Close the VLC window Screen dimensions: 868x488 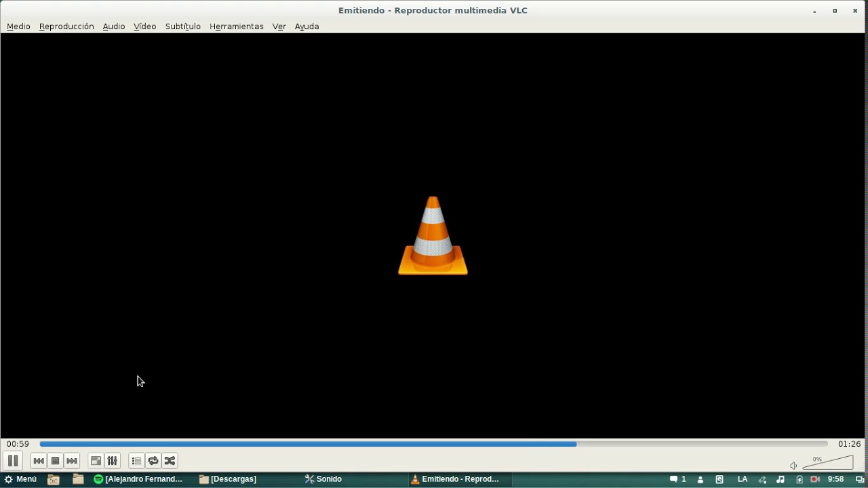point(855,11)
